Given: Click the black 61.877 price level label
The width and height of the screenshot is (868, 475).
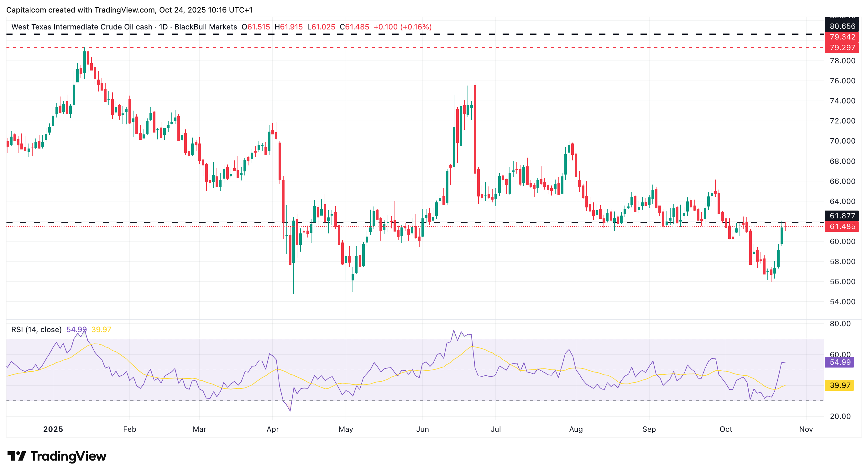Looking at the screenshot, I should click(842, 216).
